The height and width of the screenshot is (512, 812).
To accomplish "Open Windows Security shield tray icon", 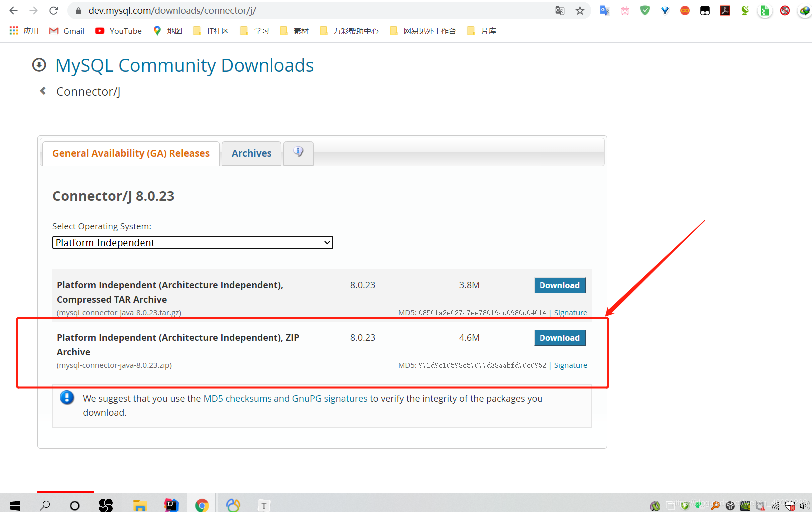I will coord(790,506).
